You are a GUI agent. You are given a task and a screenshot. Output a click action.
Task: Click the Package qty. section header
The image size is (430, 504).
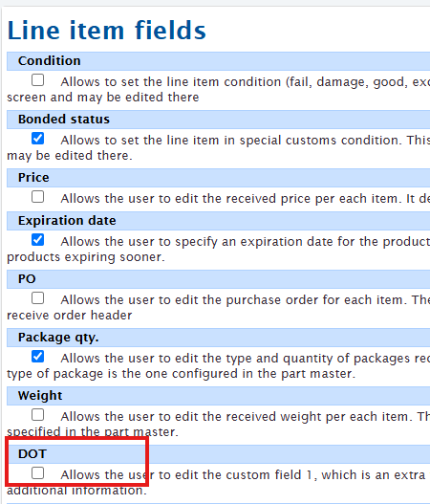219,338
